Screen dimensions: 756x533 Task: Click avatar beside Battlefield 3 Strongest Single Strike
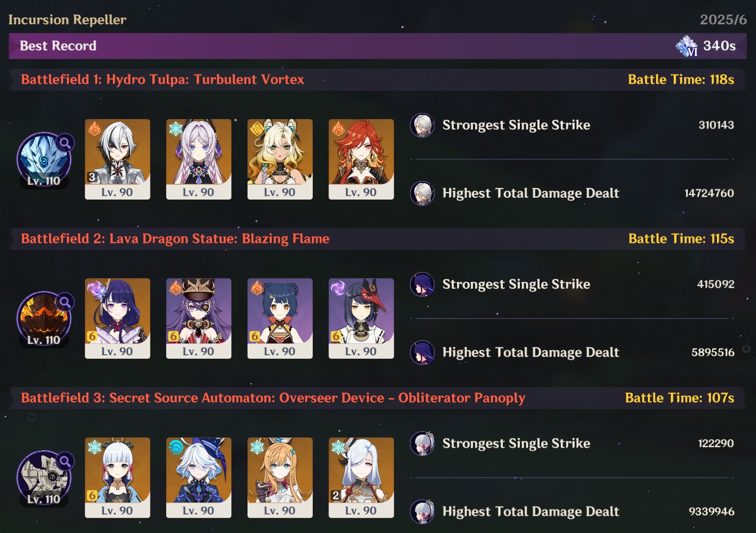[x=422, y=443]
